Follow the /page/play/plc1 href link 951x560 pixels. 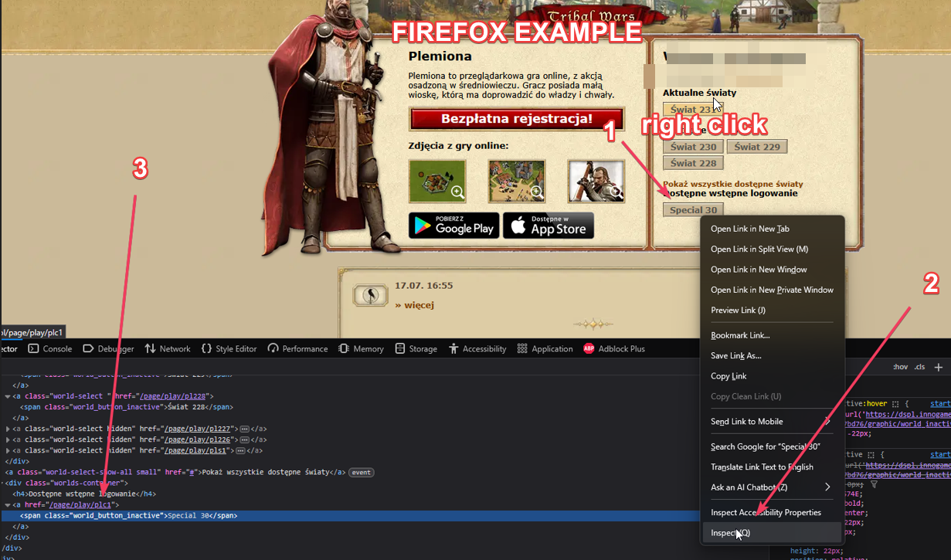(80, 504)
